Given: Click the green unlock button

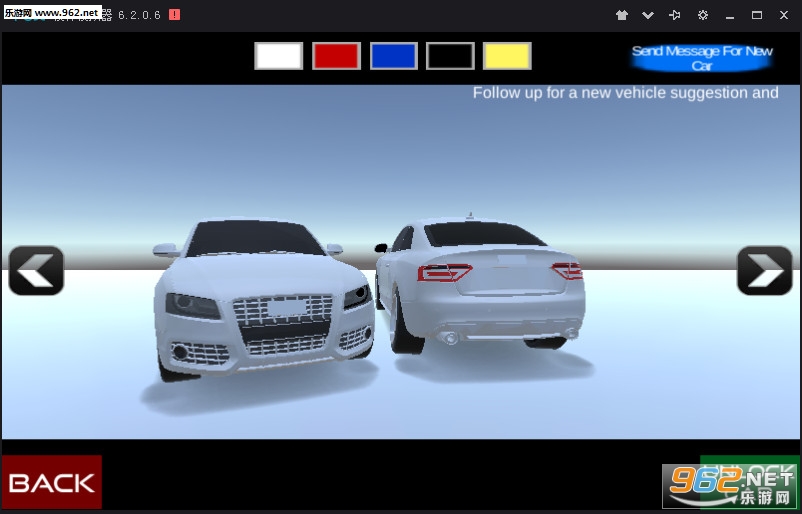Looking at the screenshot, I should pyautogui.click(x=749, y=482).
